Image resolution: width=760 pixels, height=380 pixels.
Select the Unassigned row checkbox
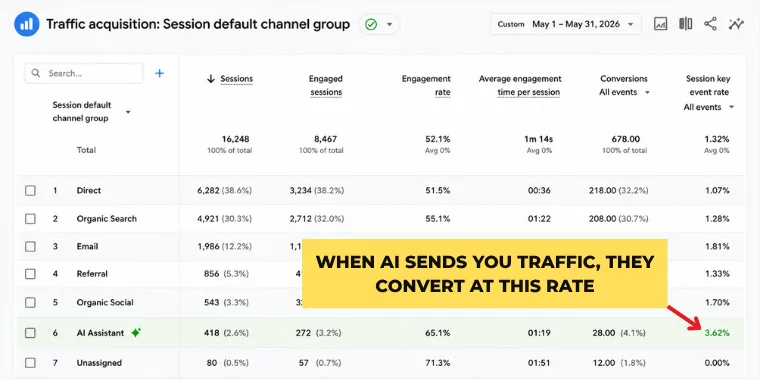point(30,363)
